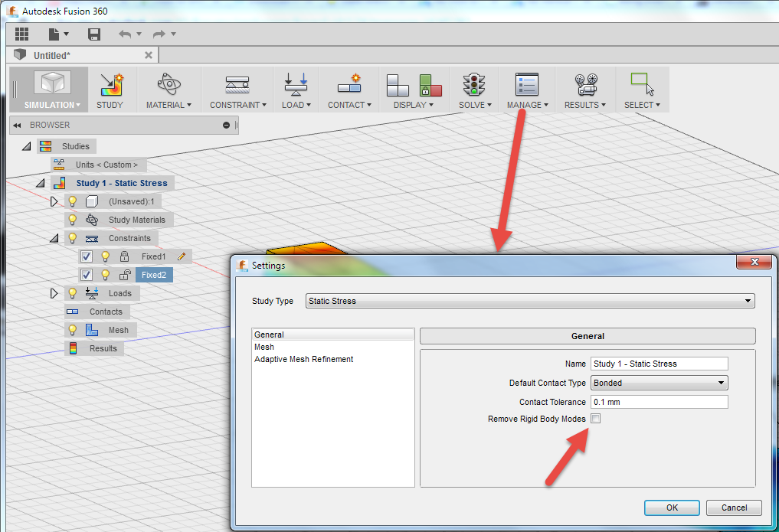779x532 pixels.
Task: Open the Study tool
Action: pos(110,89)
